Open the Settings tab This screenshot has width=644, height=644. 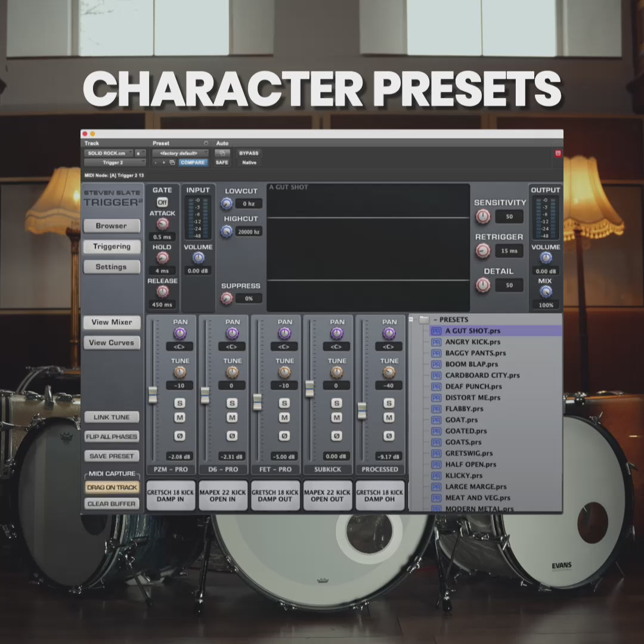(112, 267)
